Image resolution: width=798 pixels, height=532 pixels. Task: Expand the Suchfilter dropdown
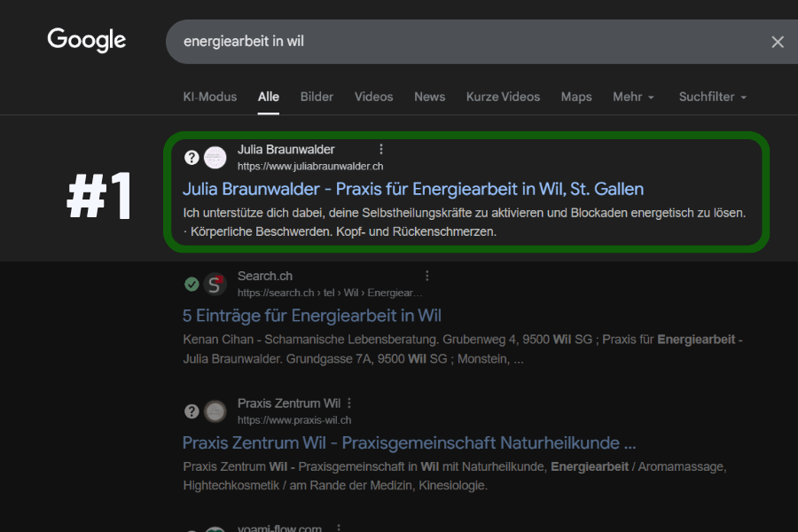pyautogui.click(x=713, y=97)
